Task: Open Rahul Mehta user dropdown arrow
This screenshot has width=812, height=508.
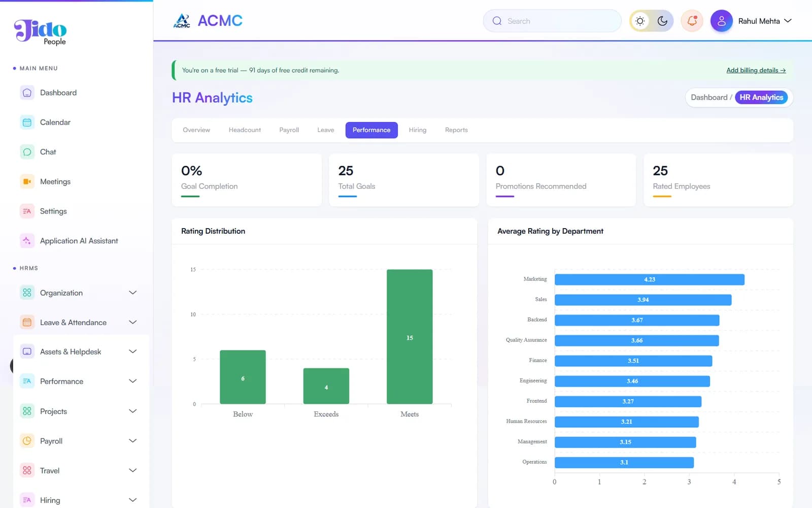Action: coord(788,21)
